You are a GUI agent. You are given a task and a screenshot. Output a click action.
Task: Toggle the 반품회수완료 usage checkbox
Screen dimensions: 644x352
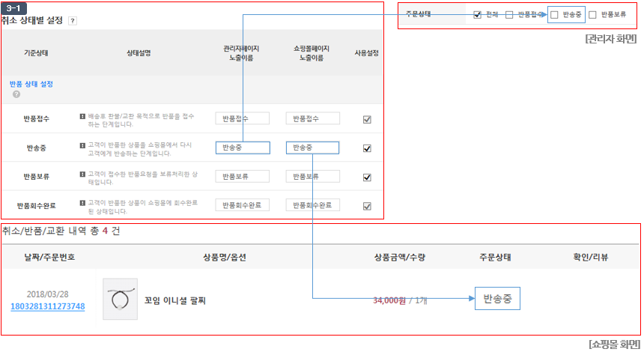(x=367, y=206)
